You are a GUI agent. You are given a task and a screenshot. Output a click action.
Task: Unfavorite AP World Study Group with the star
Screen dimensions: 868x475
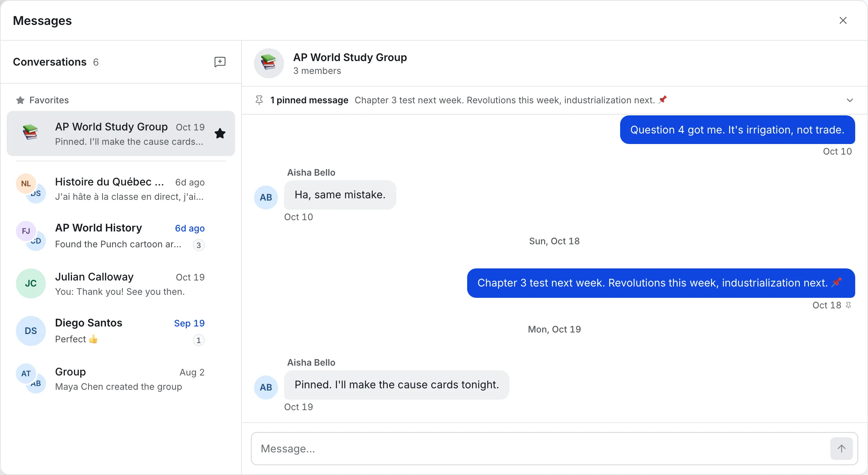click(x=220, y=133)
